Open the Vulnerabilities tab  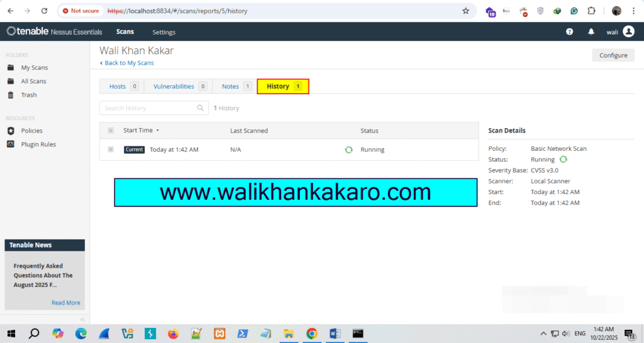click(x=178, y=86)
